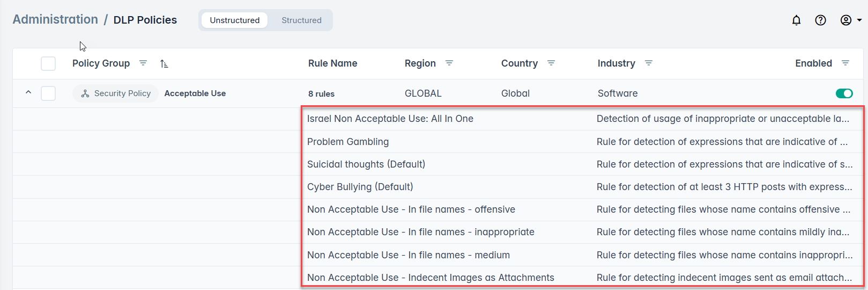
Task: Filter the Industry column
Action: (649, 63)
